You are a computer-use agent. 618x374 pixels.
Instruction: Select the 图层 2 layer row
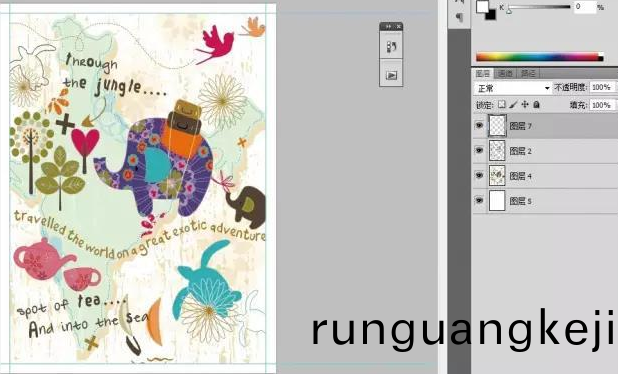[545, 151]
